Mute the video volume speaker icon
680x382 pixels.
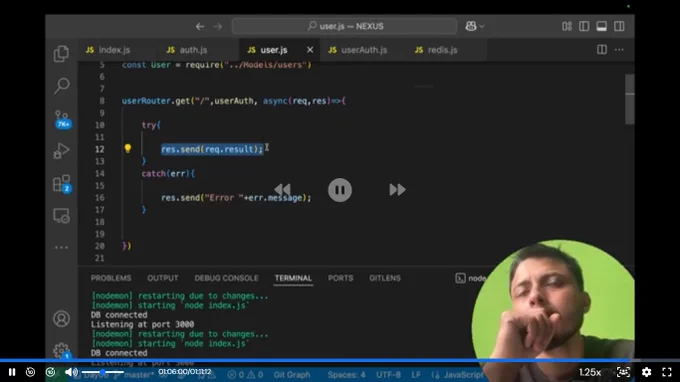pos(71,372)
